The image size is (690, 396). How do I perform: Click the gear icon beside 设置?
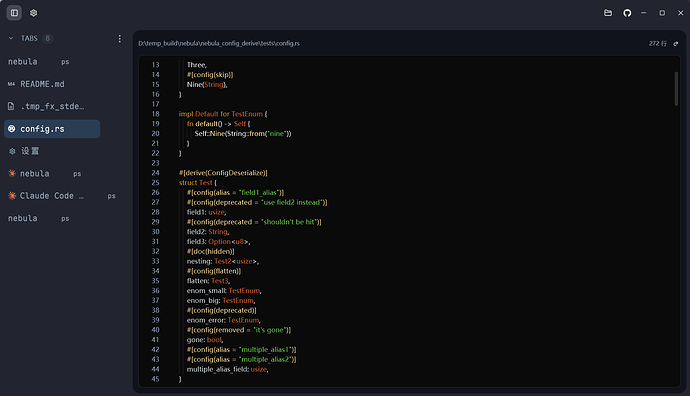pos(12,151)
